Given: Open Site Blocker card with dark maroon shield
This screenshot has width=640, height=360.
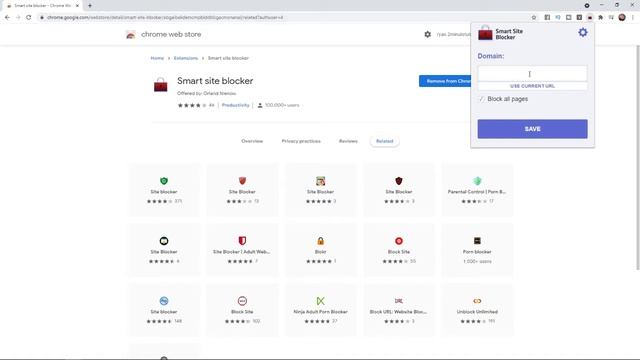Looking at the screenshot, I should click(x=399, y=181).
